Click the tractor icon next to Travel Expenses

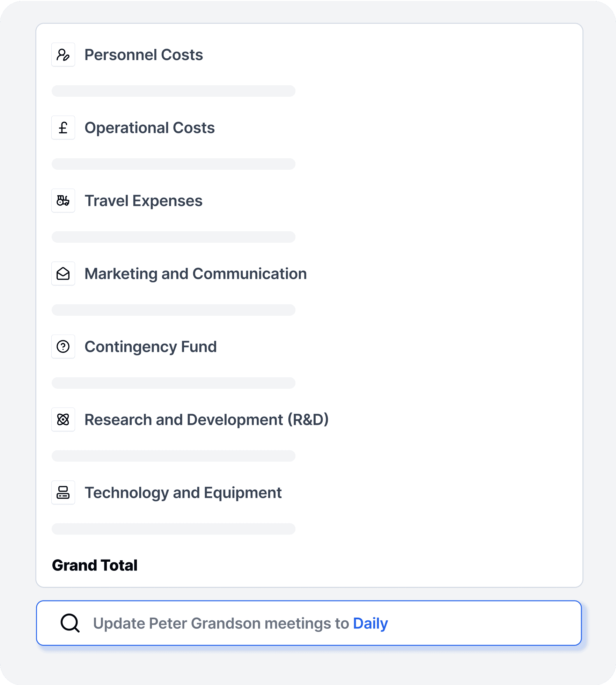click(63, 201)
